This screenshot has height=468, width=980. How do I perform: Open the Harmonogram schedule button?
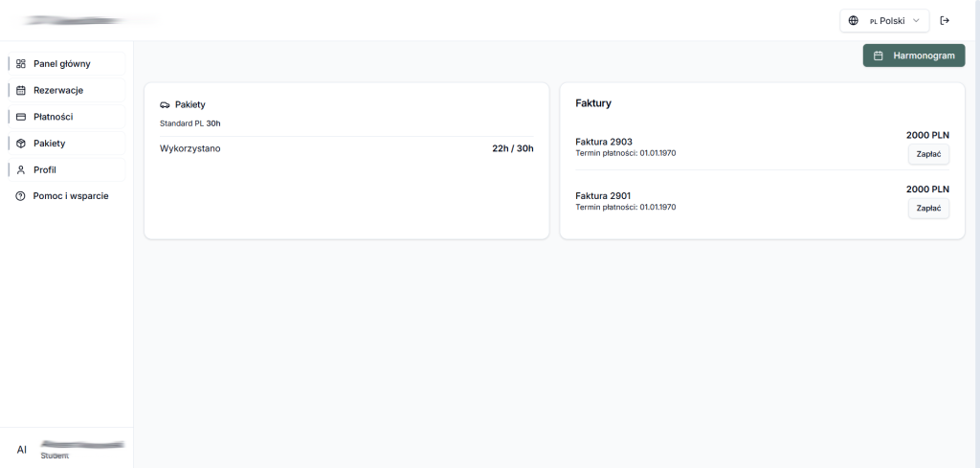914,56
